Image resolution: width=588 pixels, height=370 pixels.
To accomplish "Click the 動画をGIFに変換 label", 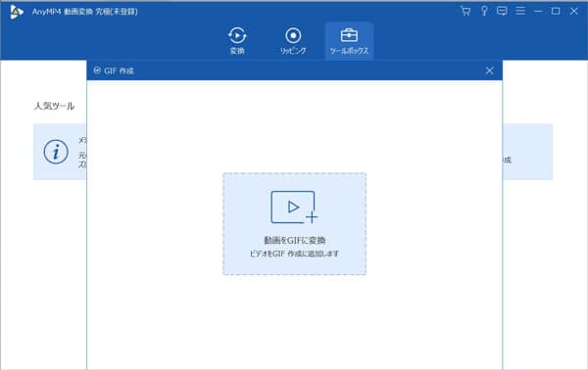I will (294, 240).
